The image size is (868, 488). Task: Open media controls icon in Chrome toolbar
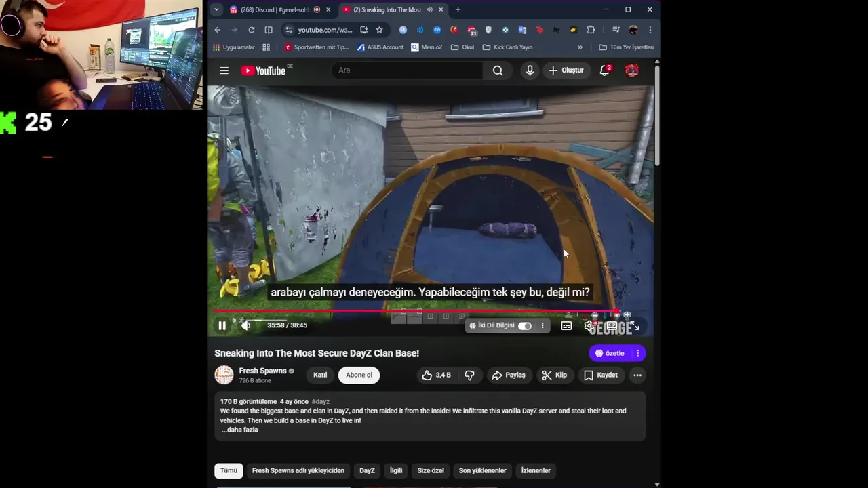tap(616, 30)
